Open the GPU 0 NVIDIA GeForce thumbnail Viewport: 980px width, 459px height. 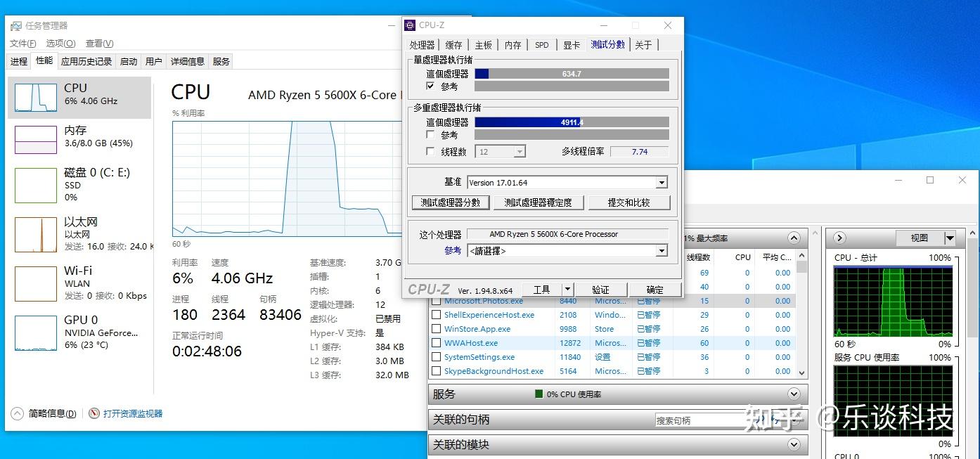(36, 332)
